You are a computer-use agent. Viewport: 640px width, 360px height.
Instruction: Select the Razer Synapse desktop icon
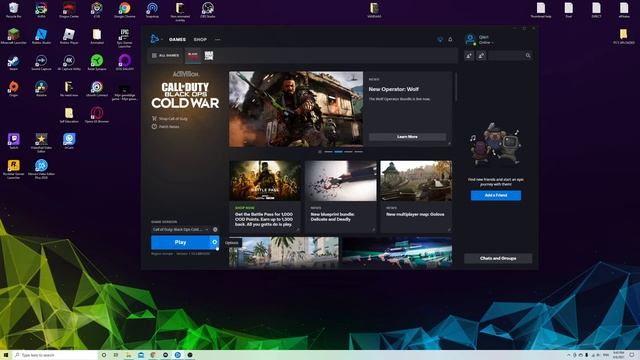[97, 62]
